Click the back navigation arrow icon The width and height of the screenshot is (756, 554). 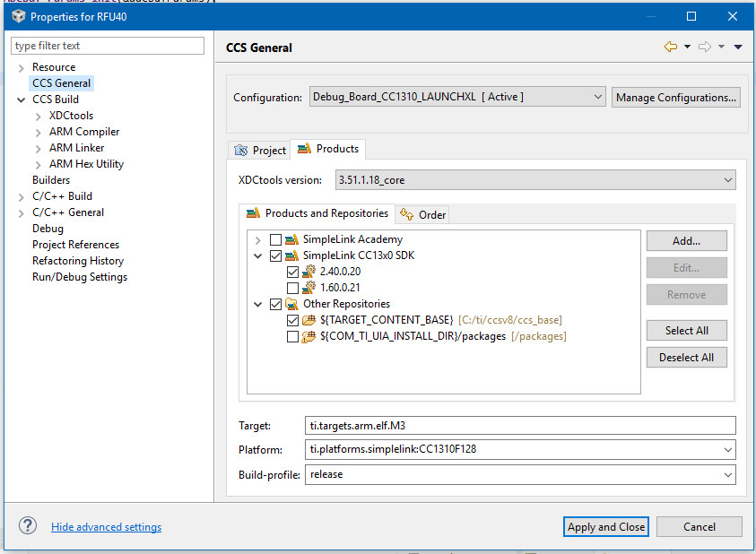tap(670, 48)
